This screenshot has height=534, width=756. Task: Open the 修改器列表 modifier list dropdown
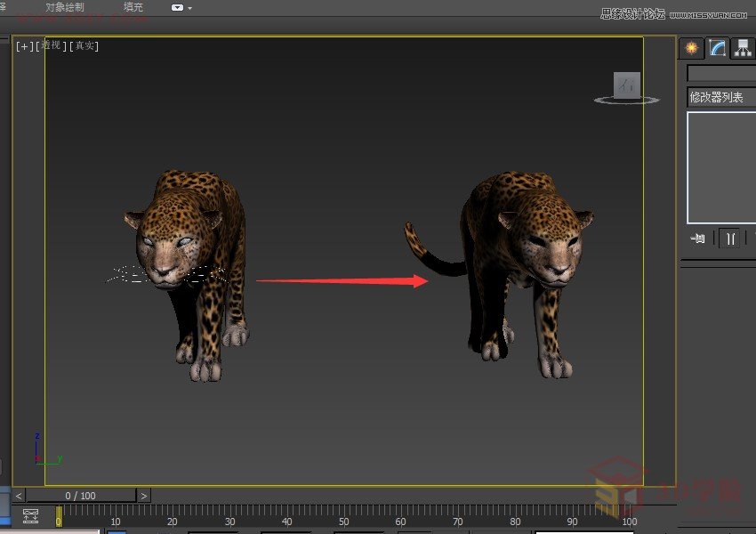point(720,98)
